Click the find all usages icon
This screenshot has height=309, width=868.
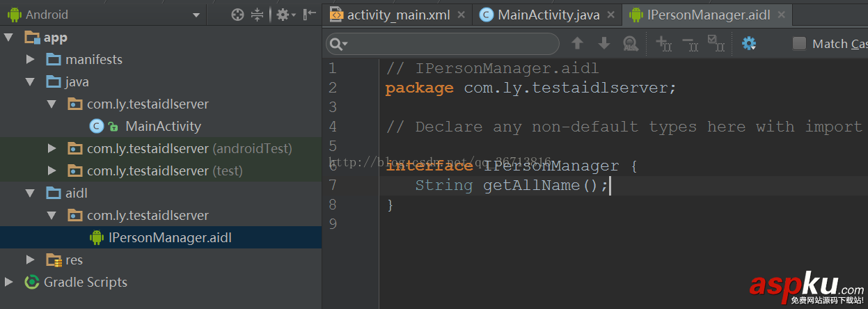(x=630, y=44)
